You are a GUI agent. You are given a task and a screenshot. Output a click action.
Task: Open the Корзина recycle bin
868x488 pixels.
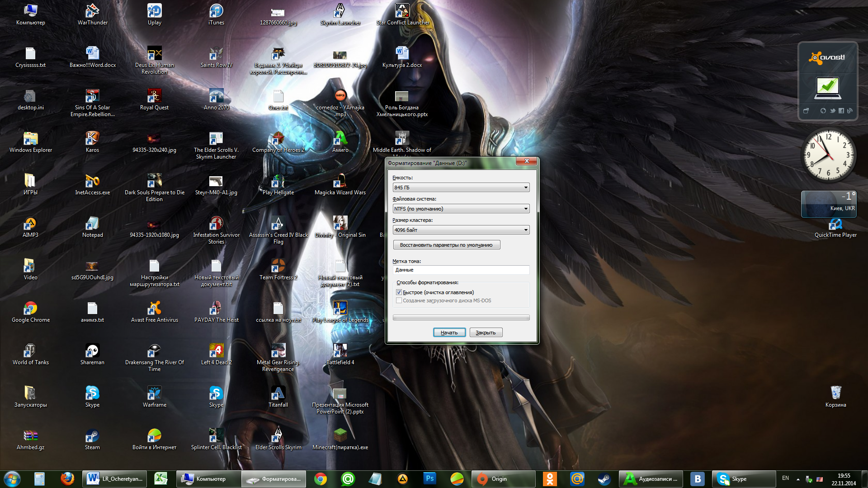tap(835, 397)
